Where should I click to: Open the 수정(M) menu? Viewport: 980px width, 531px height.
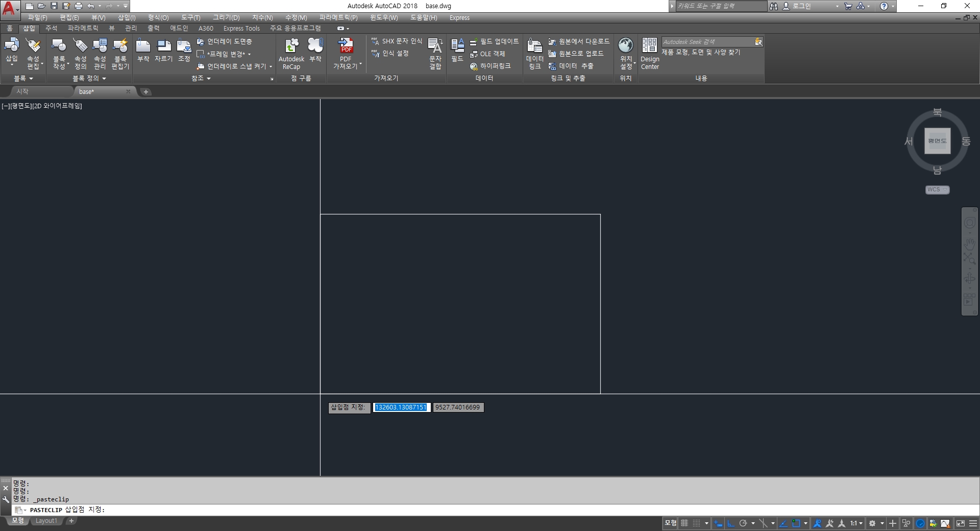(296, 17)
